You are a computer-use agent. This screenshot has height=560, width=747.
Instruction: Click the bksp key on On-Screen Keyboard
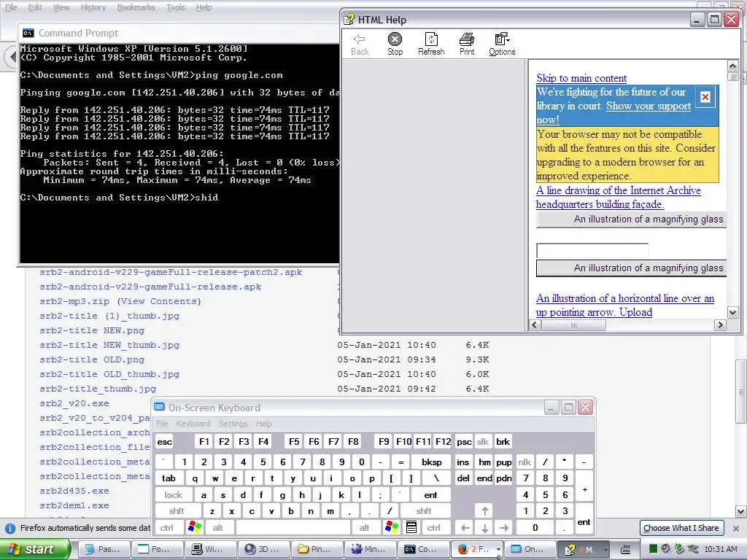432,462
